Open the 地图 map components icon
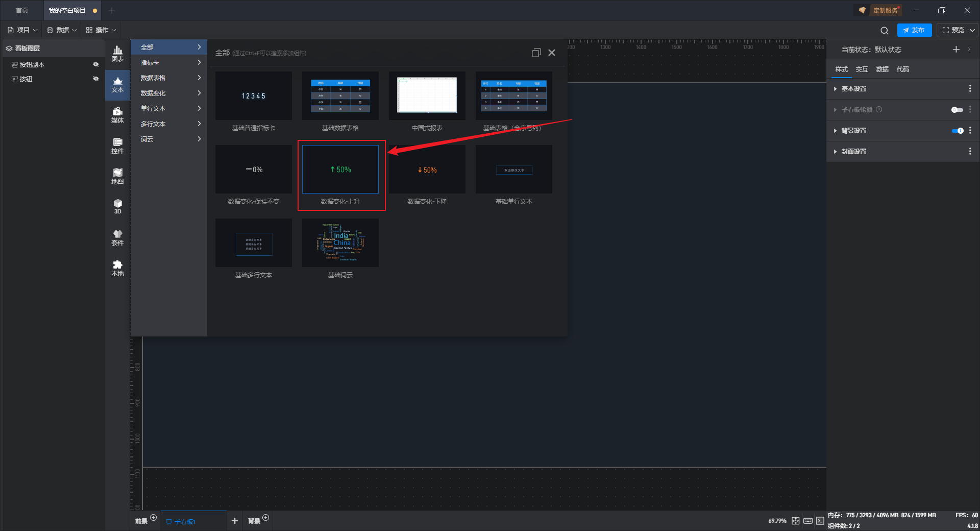Image resolution: width=980 pixels, height=531 pixels. tap(117, 176)
